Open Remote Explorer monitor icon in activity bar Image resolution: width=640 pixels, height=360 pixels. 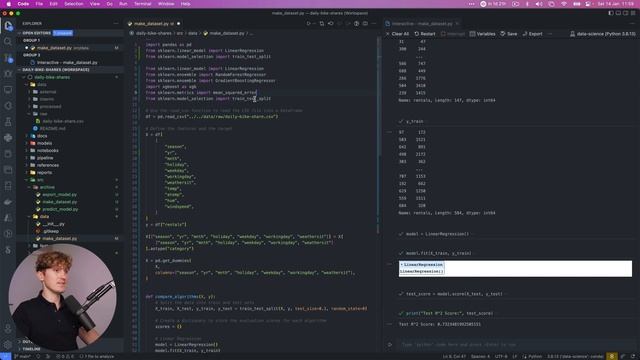tap(8, 90)
